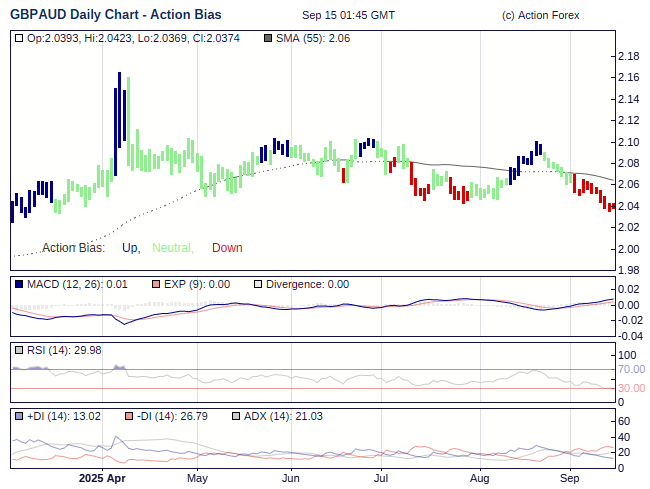Click the 'Jul' date axis label

(x=381, y=478)
